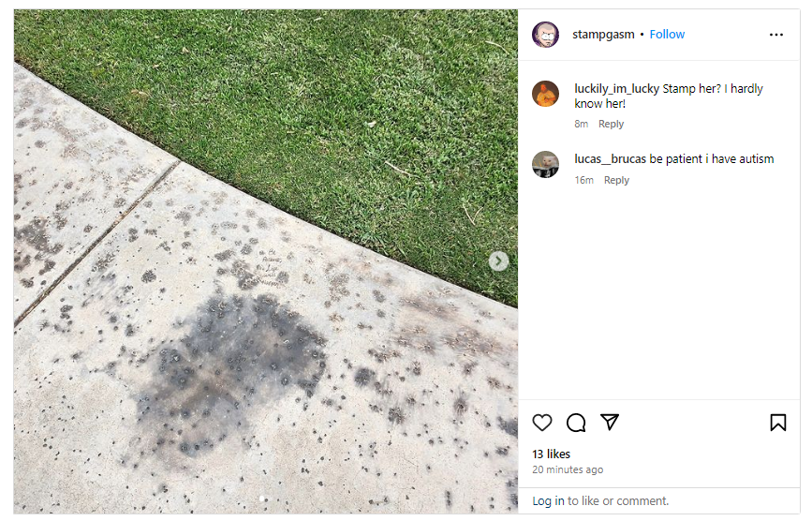View the 13 likes list
The height and width of the screenshot is (521, 812).
pyautogui.click(x=551, y=454)
